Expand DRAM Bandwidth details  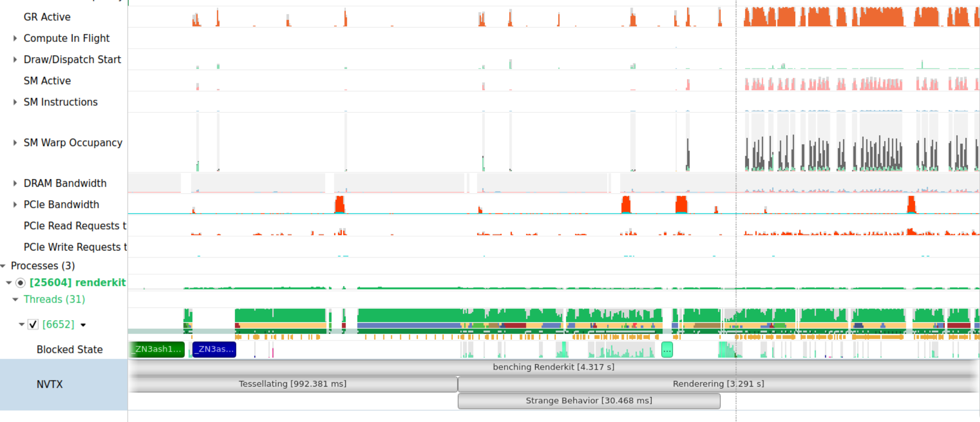15,184
